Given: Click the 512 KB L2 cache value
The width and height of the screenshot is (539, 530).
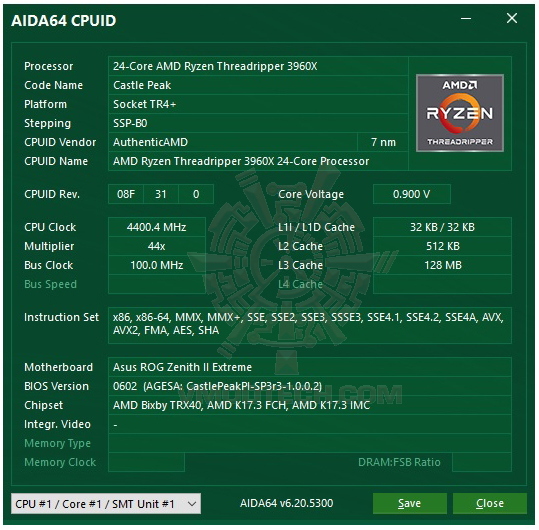Looking at the screenshot, I should (x=442, y=246).
